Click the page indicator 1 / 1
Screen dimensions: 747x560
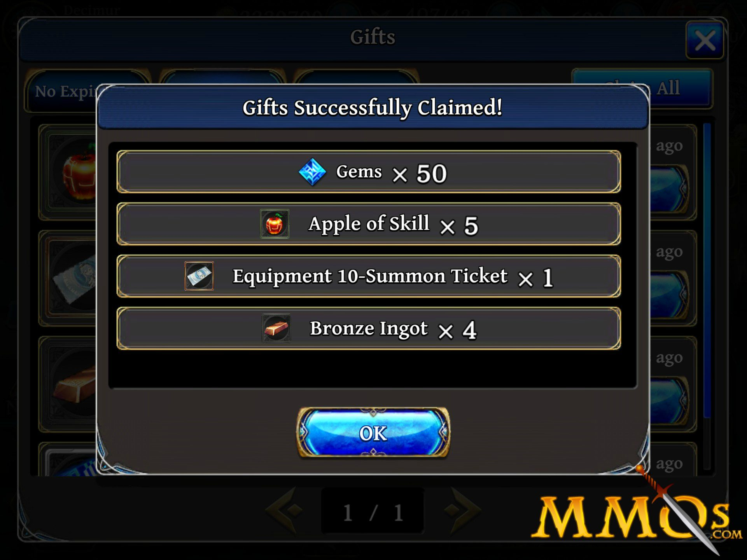[x=373, y=512]
